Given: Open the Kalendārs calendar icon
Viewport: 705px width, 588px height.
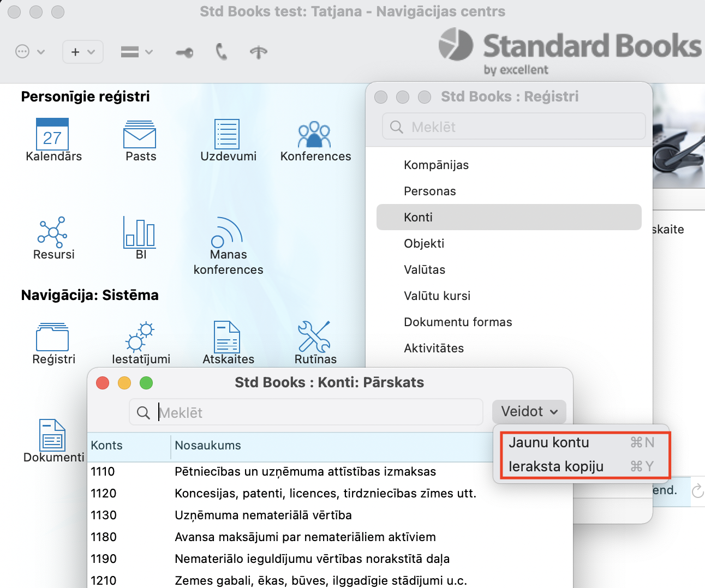Looking at the screenshot, I should [x=52, y=134].
